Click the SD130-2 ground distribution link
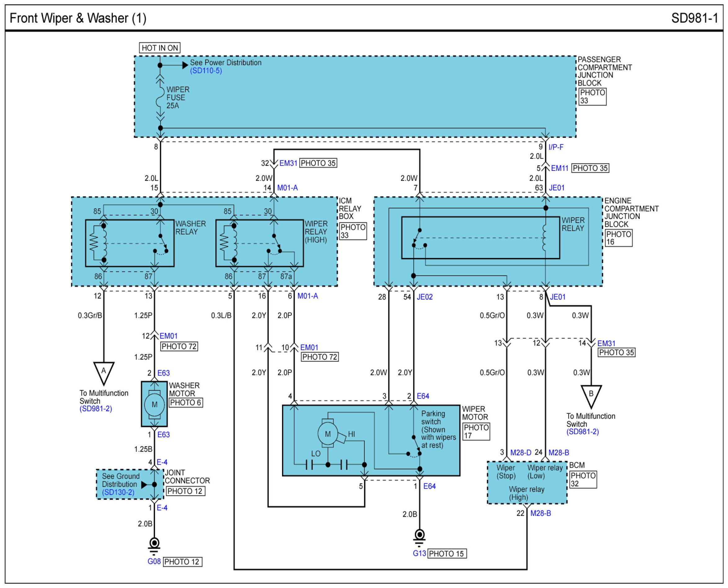This screenshot has height=588, width=728. pos(118,492)
